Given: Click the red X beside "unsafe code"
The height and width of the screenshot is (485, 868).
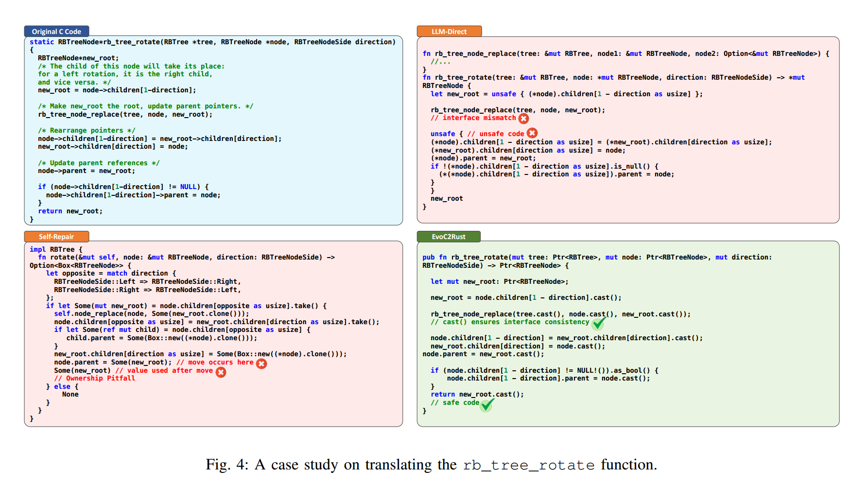Looking at the screenshot, I should pyautogui.click(x=532, y=133).
